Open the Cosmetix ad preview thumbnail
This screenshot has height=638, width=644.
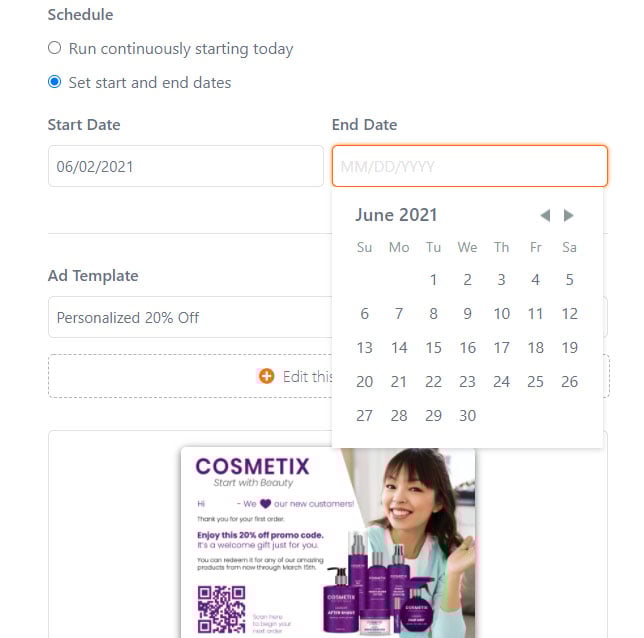click(327, 540)
